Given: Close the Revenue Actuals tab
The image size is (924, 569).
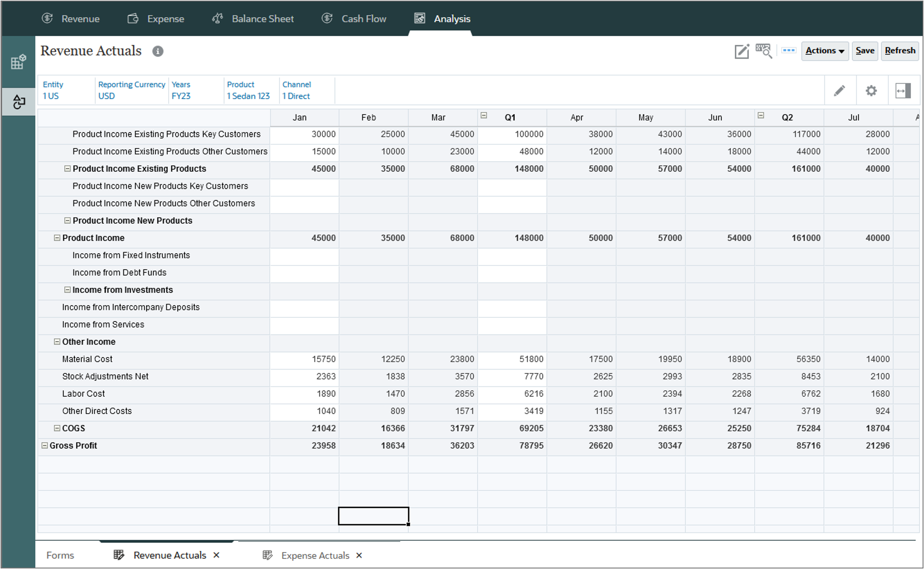Looking at the screenshot, I should (216, 555).
